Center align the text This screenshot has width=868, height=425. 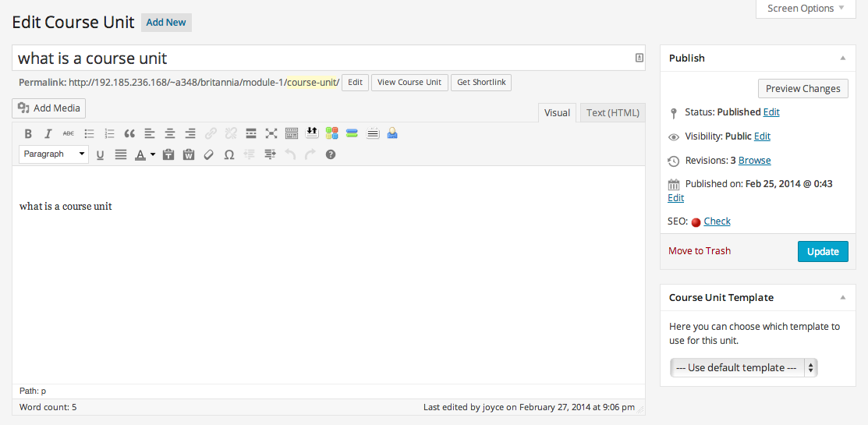coord(170,133)
